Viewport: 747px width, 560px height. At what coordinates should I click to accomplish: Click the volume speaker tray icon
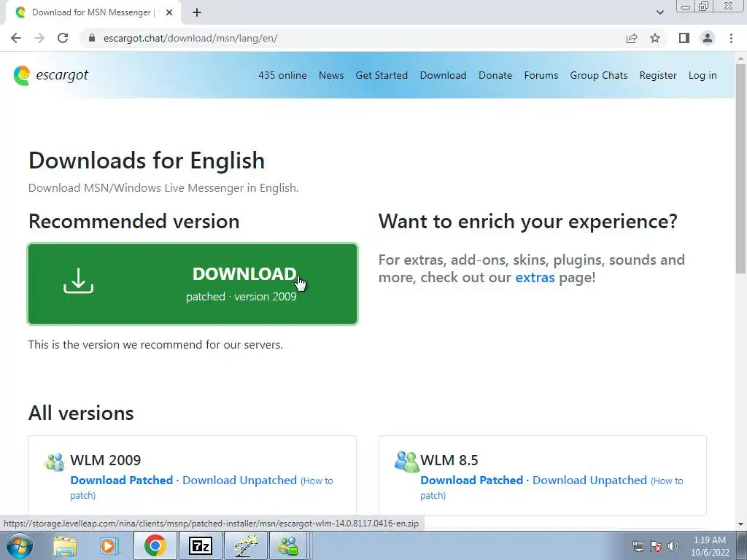pyautogui.click(x=673, y=545)
